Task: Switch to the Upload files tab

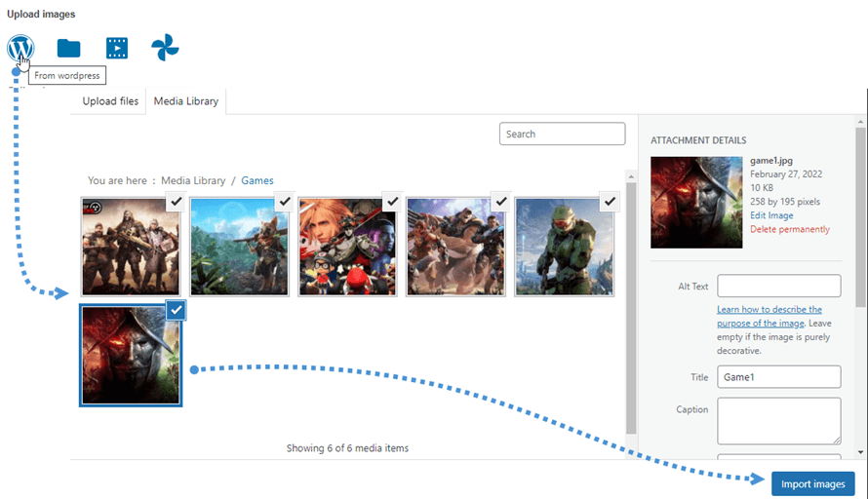Action: click(110, 102)
